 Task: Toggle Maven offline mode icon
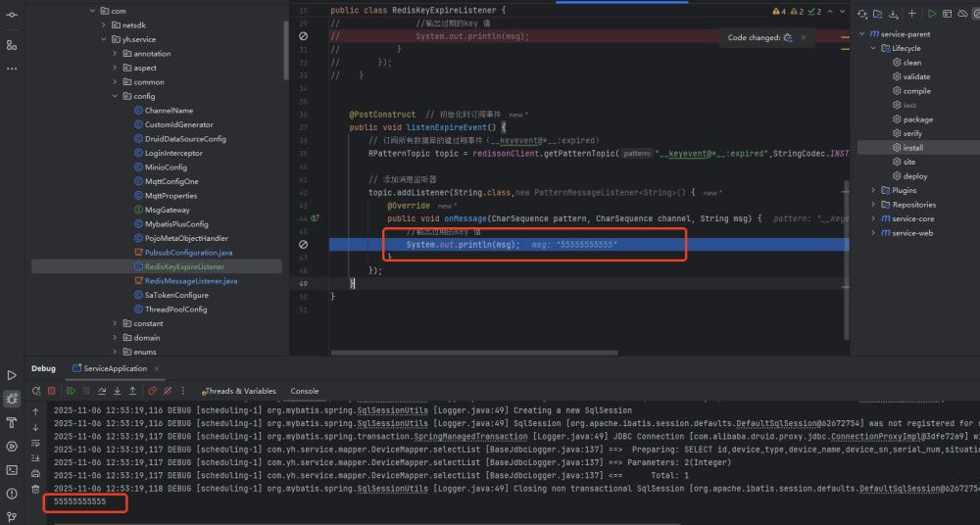coord(962,13)
